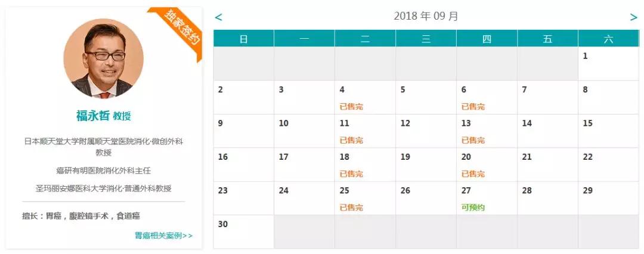Click the doctor name 福永哲 教授
The image size is (644, 254).
point(104,116)
